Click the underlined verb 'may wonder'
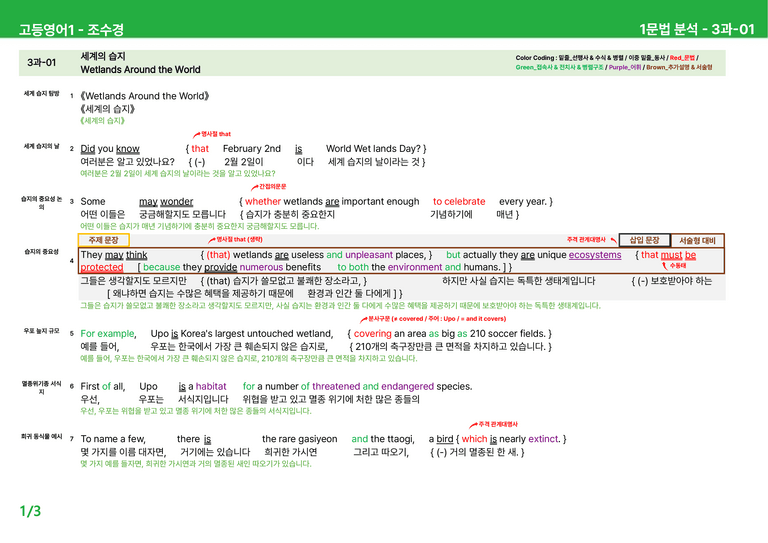 click(166, 202)
